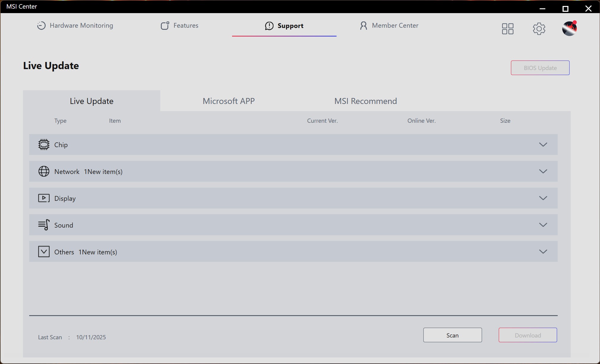This screenshot has width=600, height=364.
Task: Expand the Others category chevron
Action: (543, 252)
